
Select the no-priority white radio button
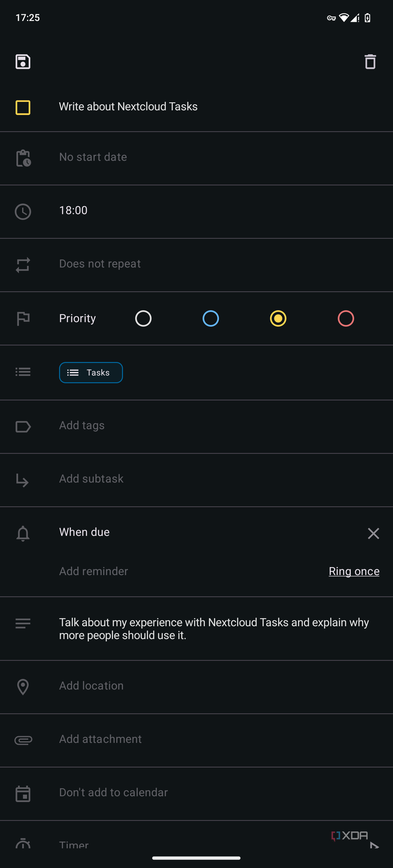(x=143, y=318)
